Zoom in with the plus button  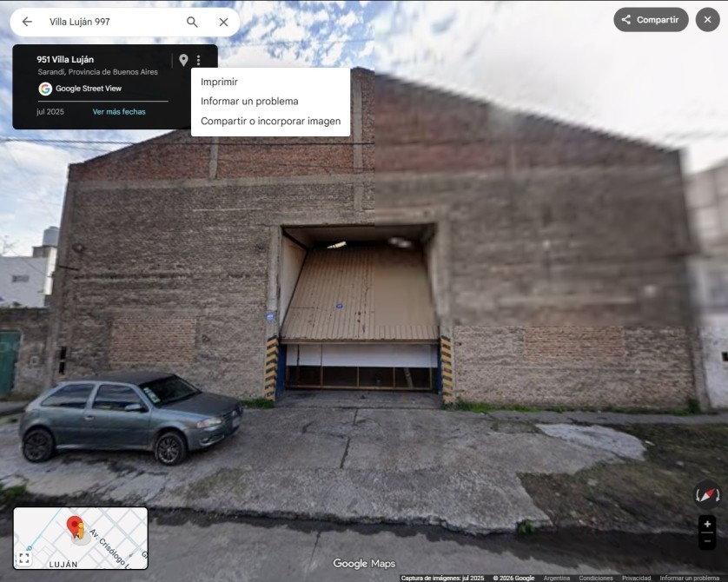click(707, 524)
